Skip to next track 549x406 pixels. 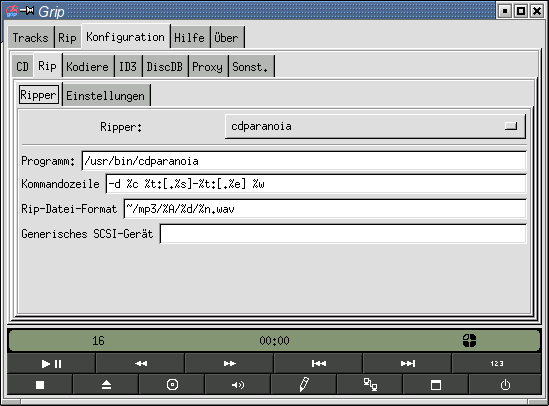click(x=407, y=364)
